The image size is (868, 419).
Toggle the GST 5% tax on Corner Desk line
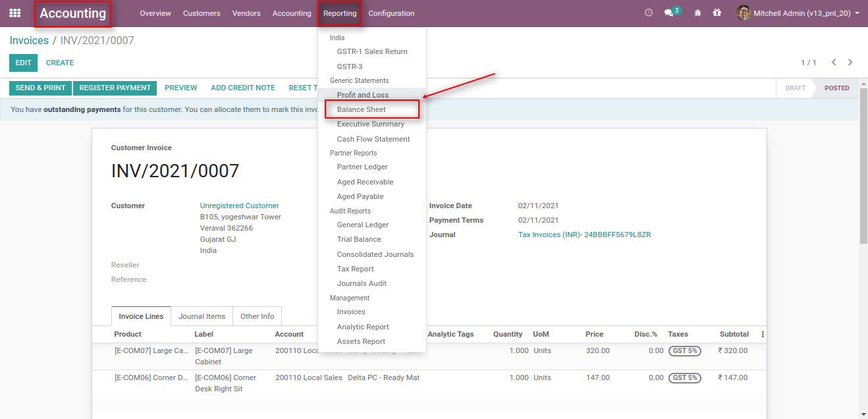coord(685,377)
